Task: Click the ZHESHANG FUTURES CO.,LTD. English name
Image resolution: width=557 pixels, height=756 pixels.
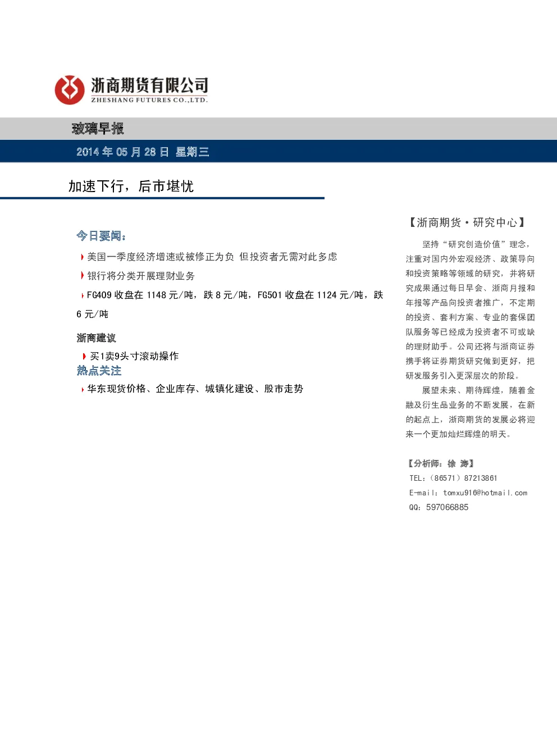Action: pyautogui.click(x=149, y=100)
